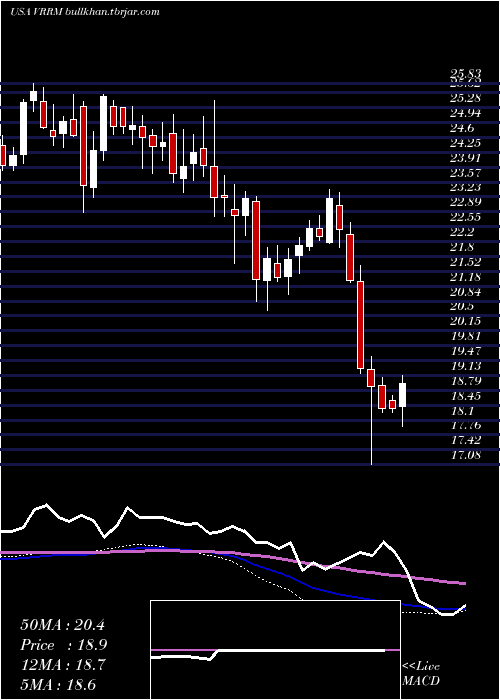The image size is (500, 700).
Task: Click the 20.5 price level label
Action: pos(462,306)
